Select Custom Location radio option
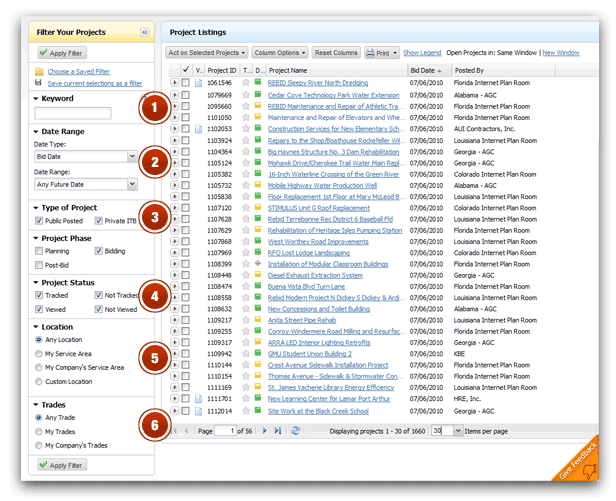Image resolution: width=616 pixels, height=501 pixels. click(x=38, y=382)
